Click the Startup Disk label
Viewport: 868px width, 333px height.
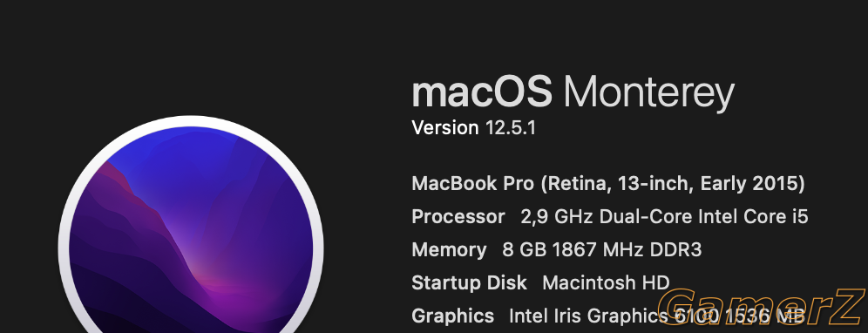point(470,283)
